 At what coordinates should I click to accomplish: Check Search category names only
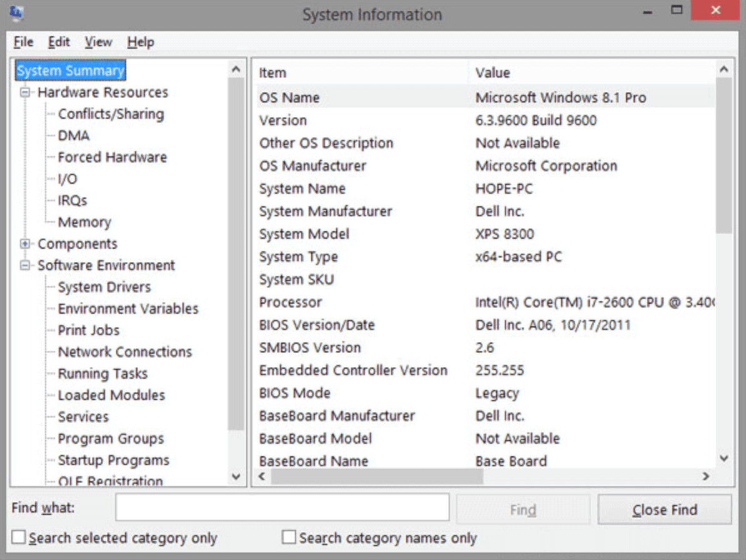coord(289,537)
